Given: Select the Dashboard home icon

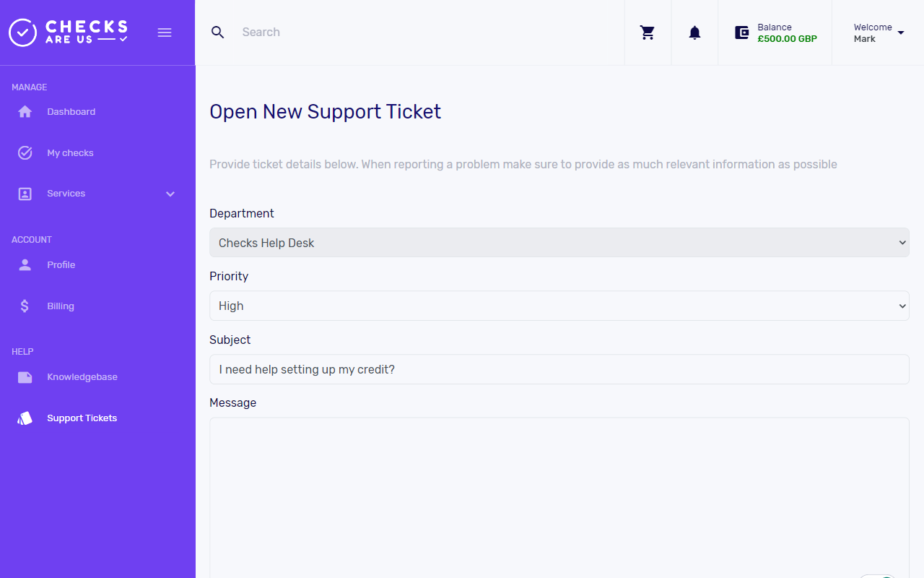Looking at the screenshot, I should click(25, 111).
